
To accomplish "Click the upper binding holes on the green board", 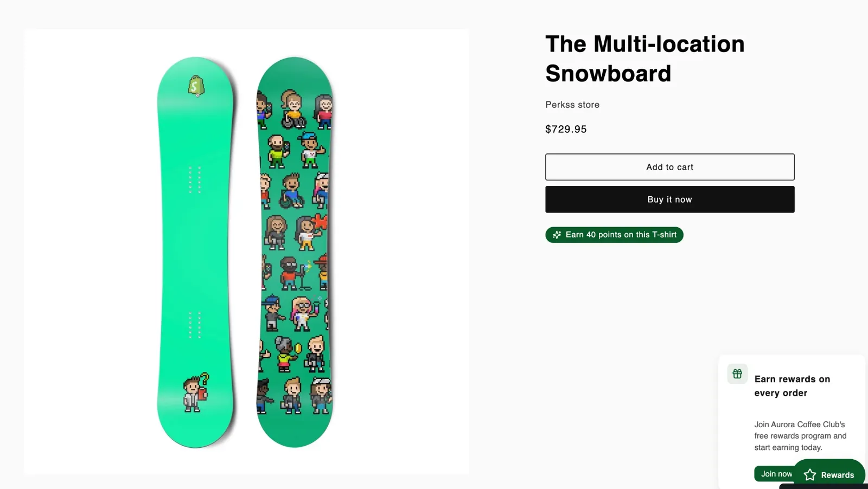I will coord(195,180).
